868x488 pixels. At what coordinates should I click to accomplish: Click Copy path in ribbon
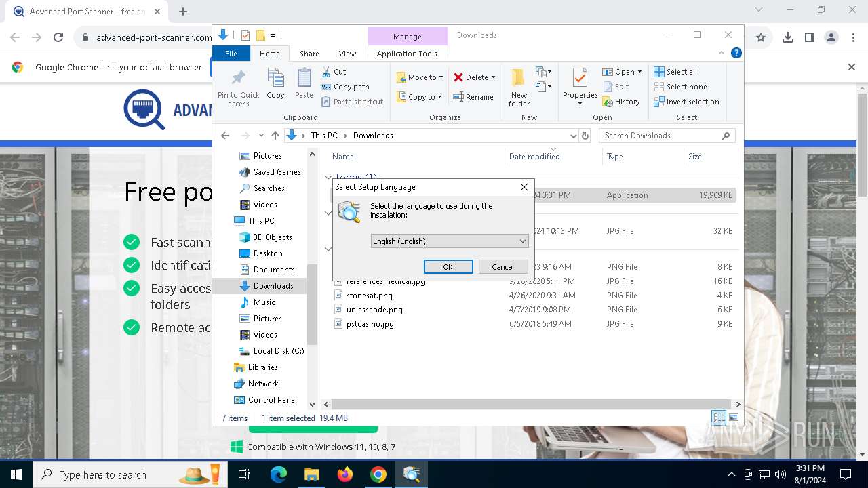tap(345, 87)
